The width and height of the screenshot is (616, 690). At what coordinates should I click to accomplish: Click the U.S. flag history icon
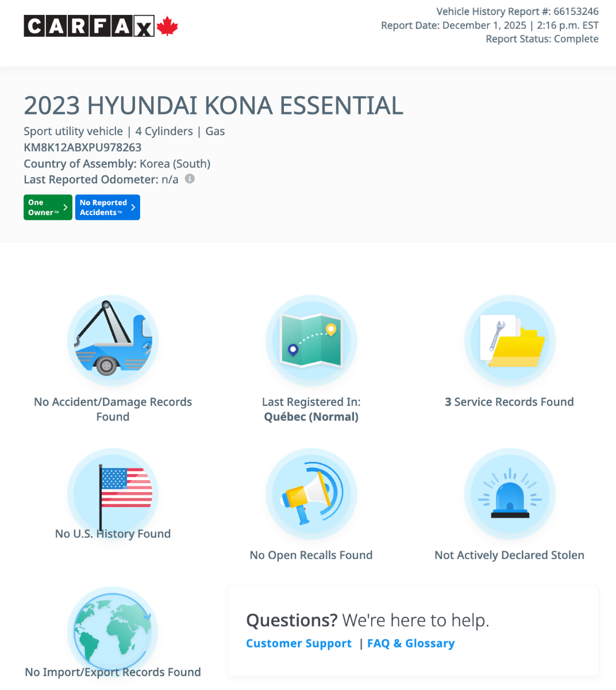(x=113, y=493)
